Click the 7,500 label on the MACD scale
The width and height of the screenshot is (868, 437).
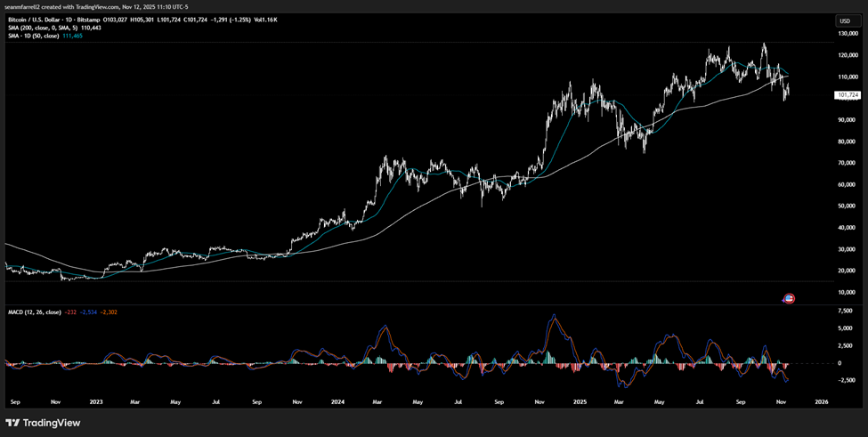(x=846, y=311)
